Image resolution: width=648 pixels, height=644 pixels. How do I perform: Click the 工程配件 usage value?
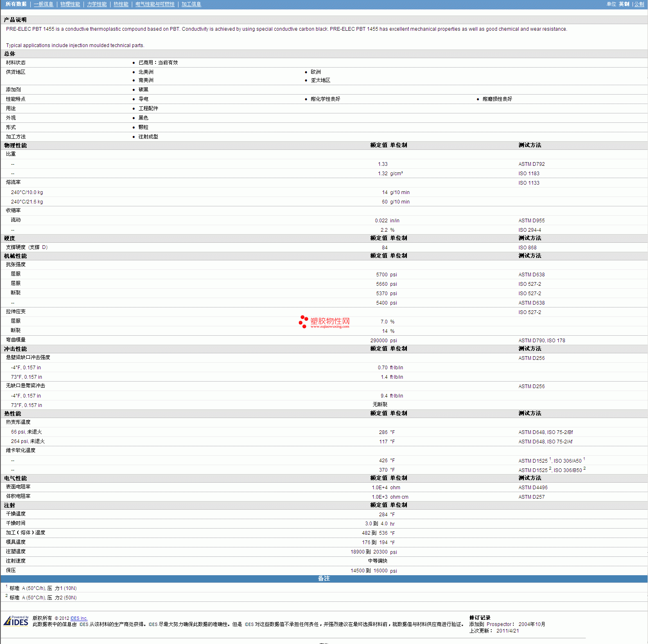148,108
